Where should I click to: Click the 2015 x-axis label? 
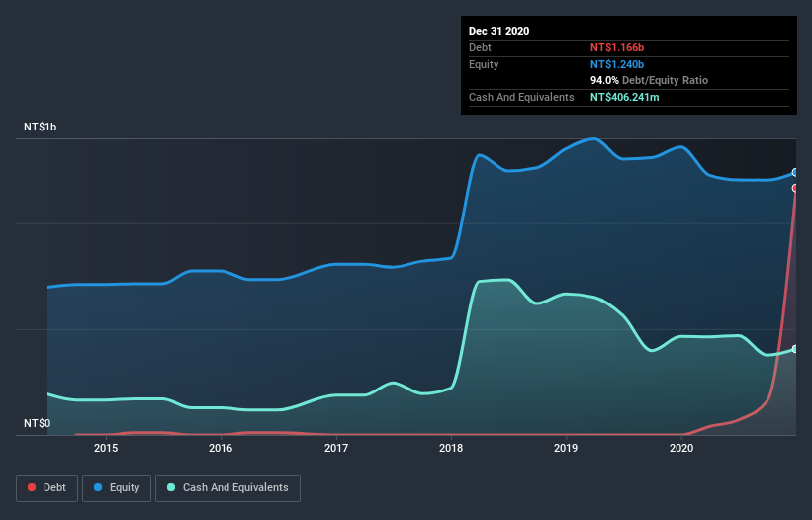click(x=106, y=448)
